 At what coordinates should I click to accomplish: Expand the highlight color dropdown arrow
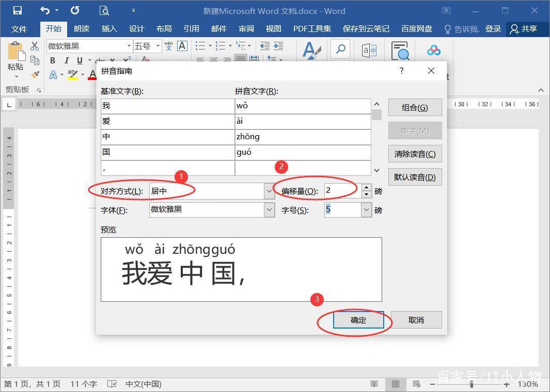point(83,75)
